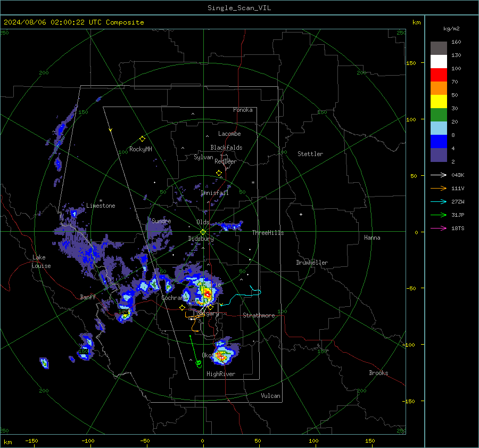Click the red 70-100 legend swatch

pos(439,75)
